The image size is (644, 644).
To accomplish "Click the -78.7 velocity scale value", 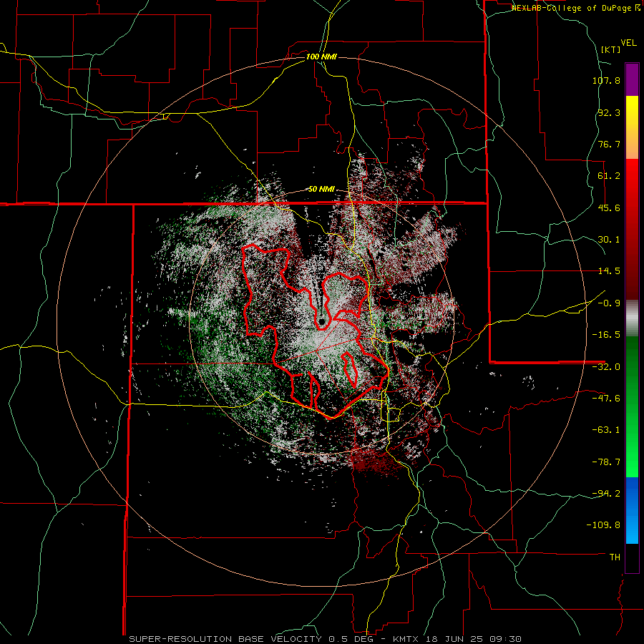I will click(606, 462).
